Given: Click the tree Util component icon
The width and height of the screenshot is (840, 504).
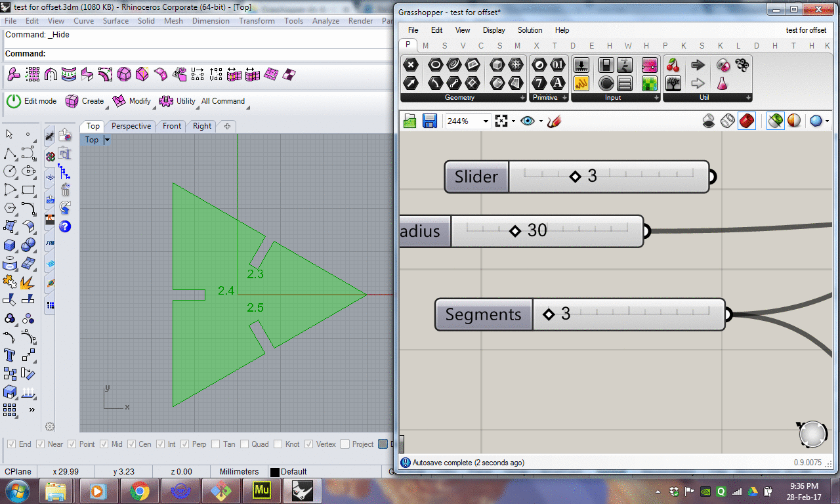Looking at the screenshot, I should tap(673, 83).
